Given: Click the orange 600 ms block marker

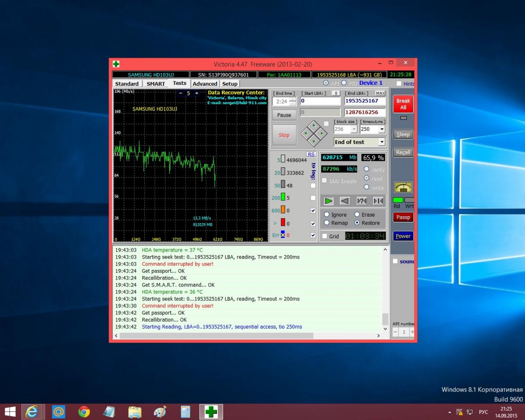Looking at the screenshot, I should [x=283, y=210].
